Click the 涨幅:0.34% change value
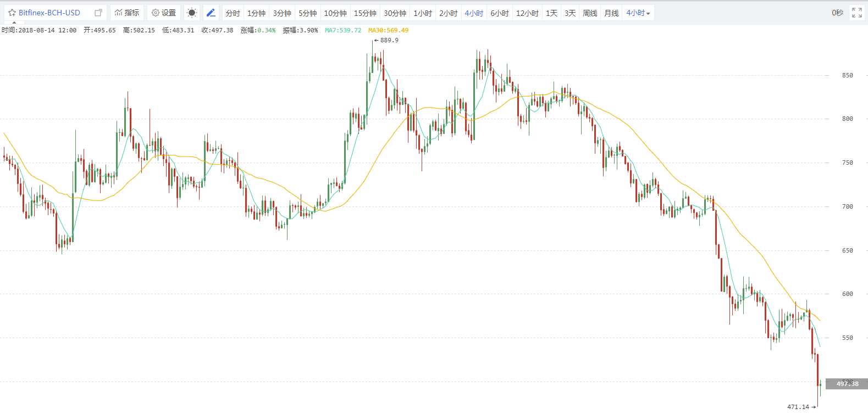Viewport: 868px width, 414px height. [258, 30]
